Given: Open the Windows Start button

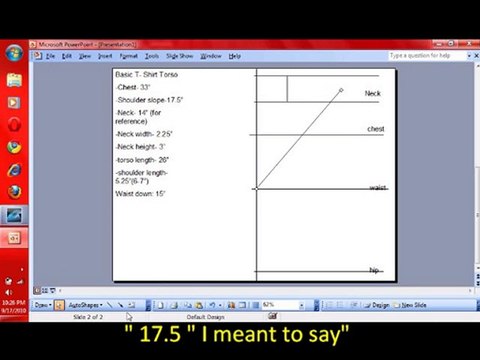Looking at the screenshot, I should (x=14, y=53).
